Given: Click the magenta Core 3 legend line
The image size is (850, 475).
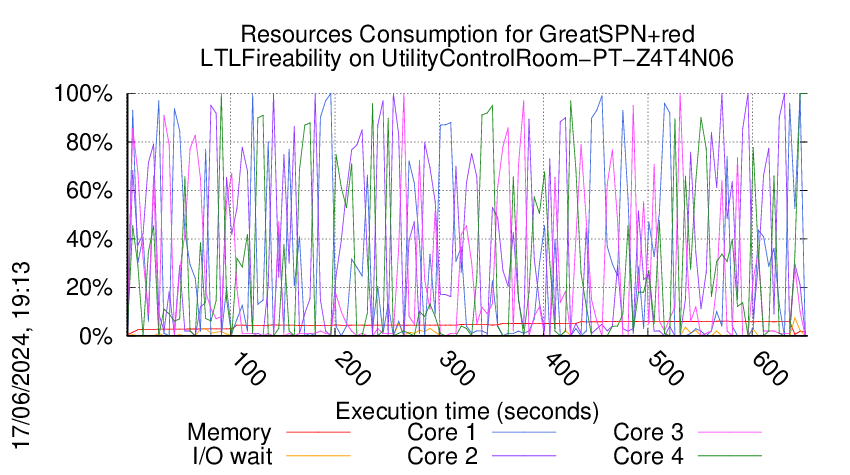Looking at the screenshot, I should coord(730,432).
